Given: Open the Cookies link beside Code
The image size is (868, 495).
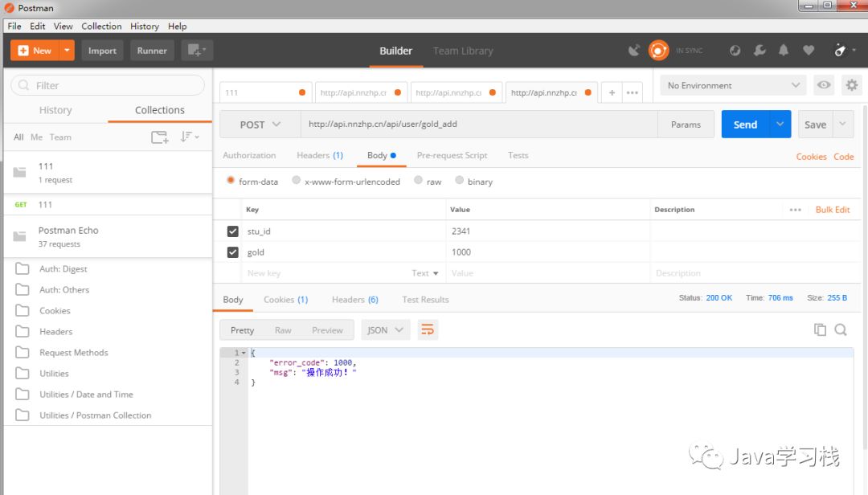Looking at the screenshot, I should (811, 157).
